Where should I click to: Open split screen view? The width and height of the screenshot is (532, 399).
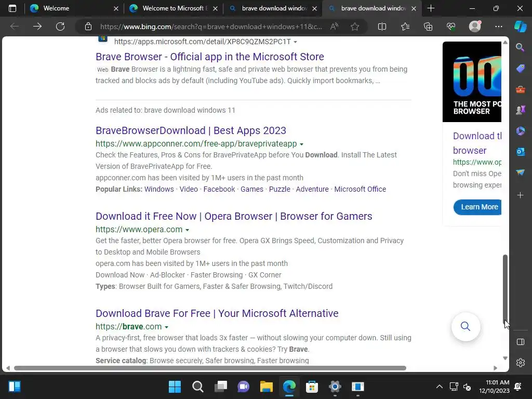382,26
